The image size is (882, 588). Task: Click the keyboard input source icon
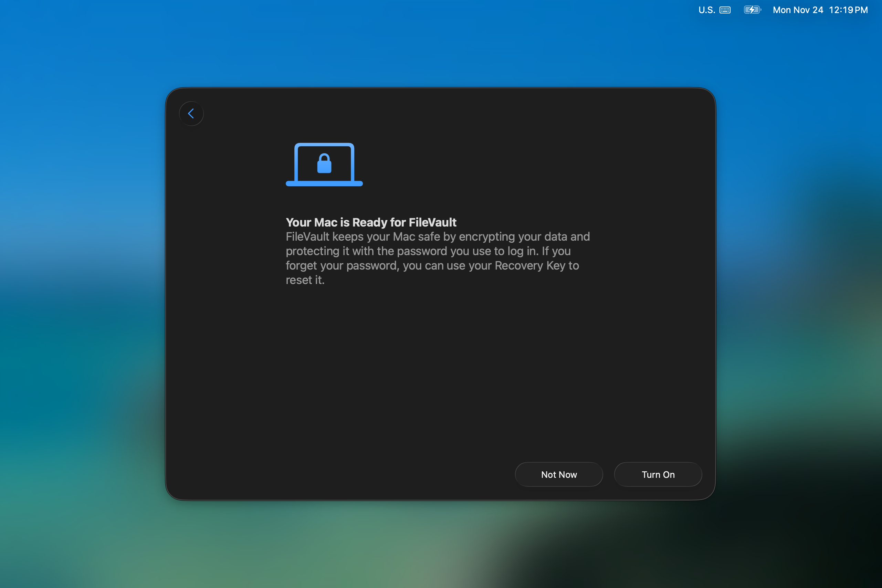point(725,10)
